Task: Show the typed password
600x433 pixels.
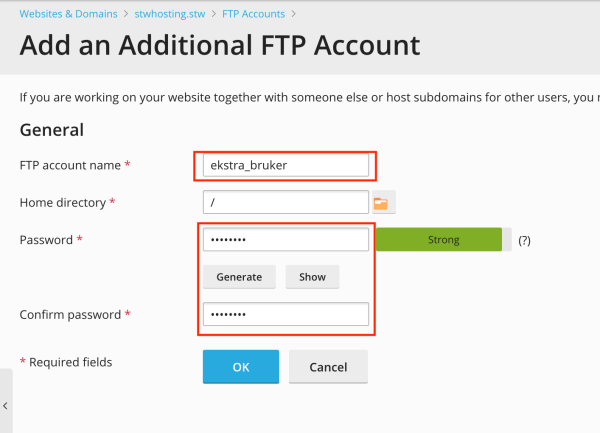Action: (x=312, y=277)
